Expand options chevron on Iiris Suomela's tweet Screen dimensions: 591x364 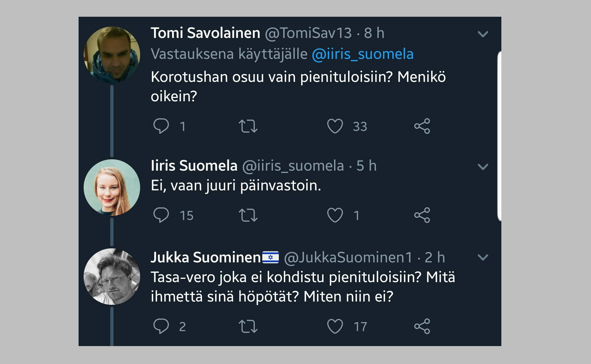pos(483,166)
